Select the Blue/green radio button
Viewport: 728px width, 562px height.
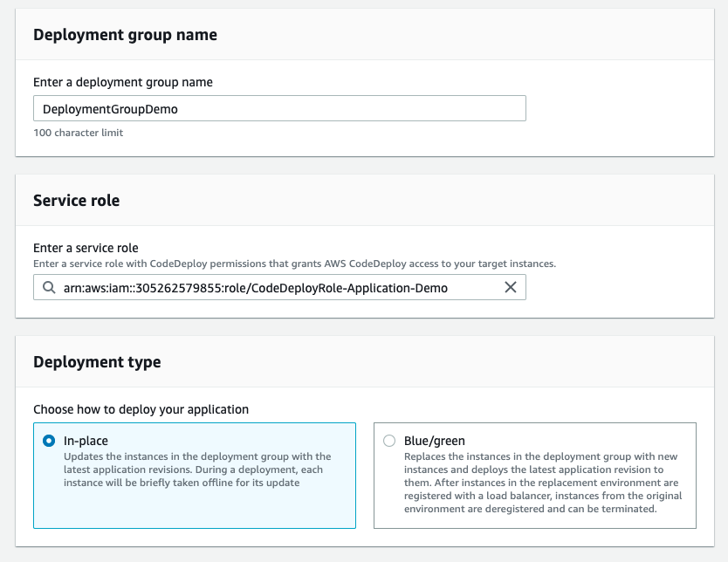[389, 441]
